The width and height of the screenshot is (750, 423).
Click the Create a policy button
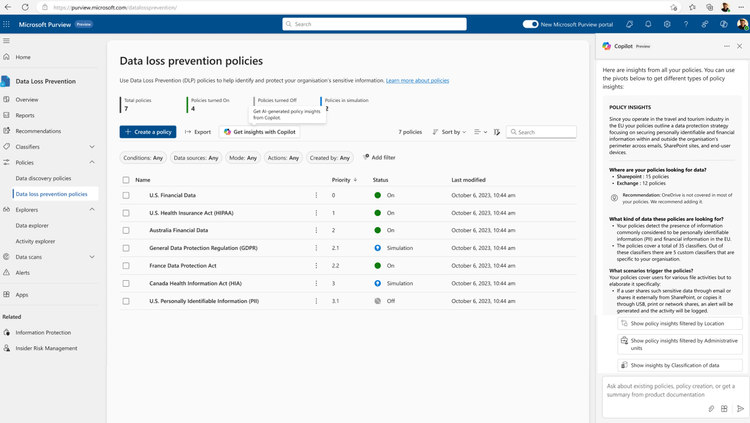pyautogui.click(x=148, y=132)
